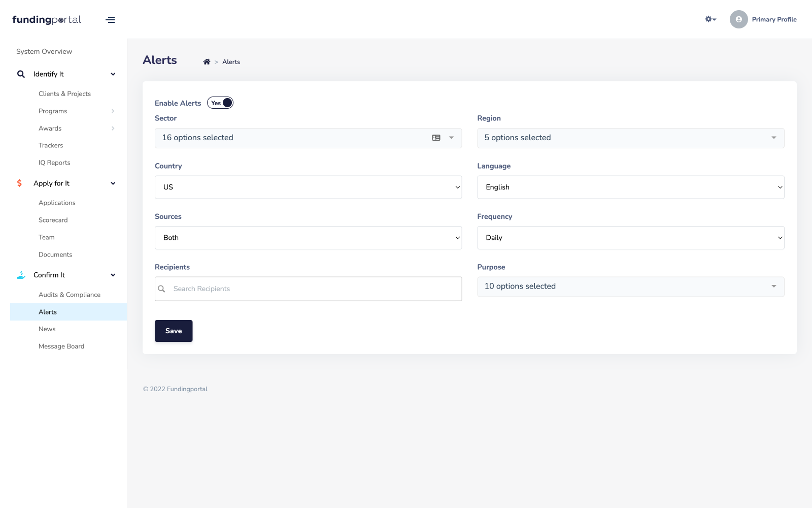The image size is (812, 508).
Task: Click the Save button
Action: [174, 331]
